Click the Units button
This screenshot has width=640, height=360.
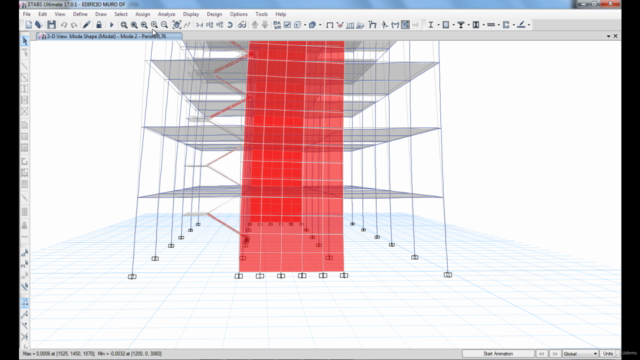[608, 353]
